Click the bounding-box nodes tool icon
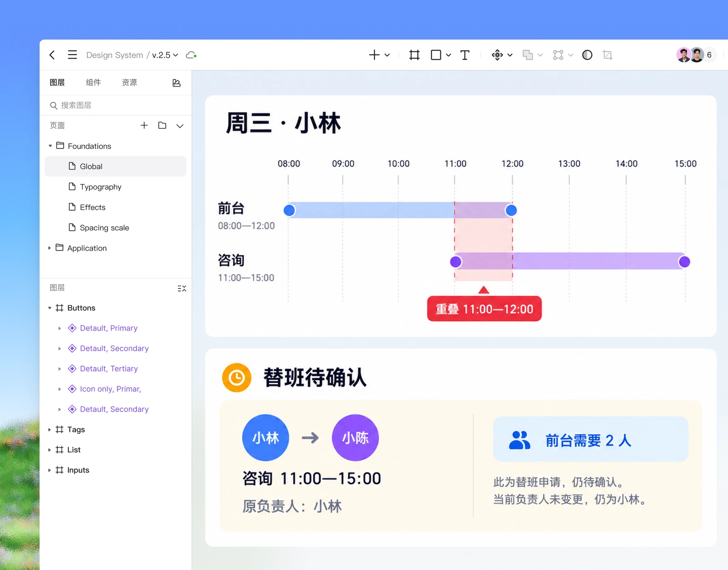728x570 pixels. pyautogui.click(x=558, y=55)
